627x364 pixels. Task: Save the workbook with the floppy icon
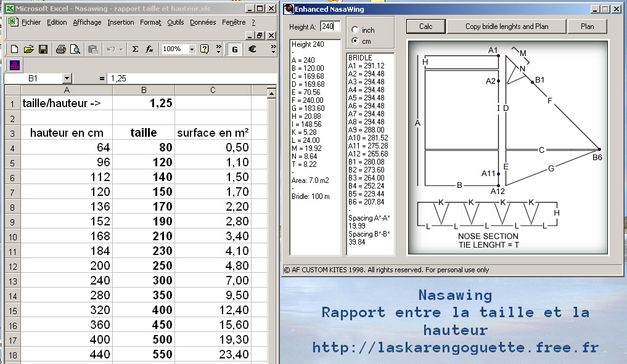43,49
